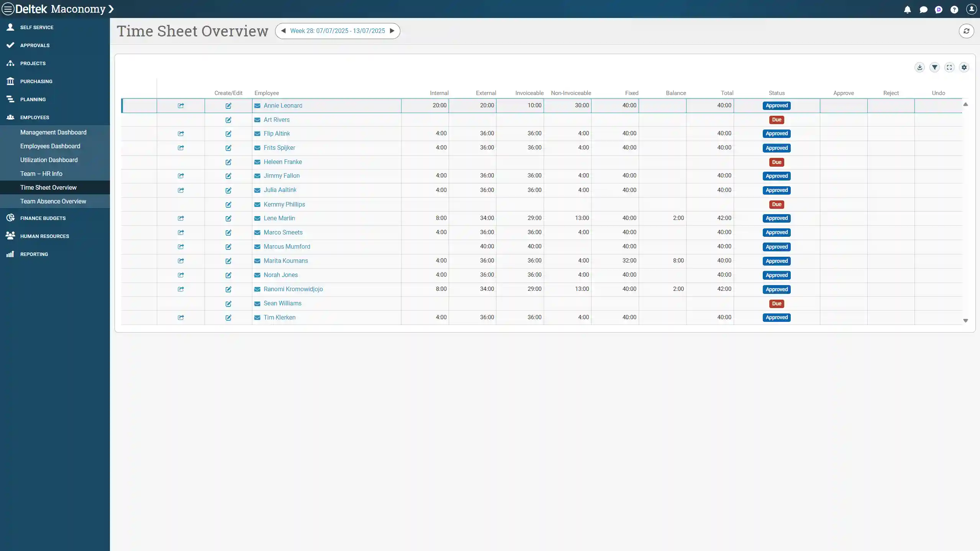
Task: Open the chat messages icon
Action: pos(923,10)
